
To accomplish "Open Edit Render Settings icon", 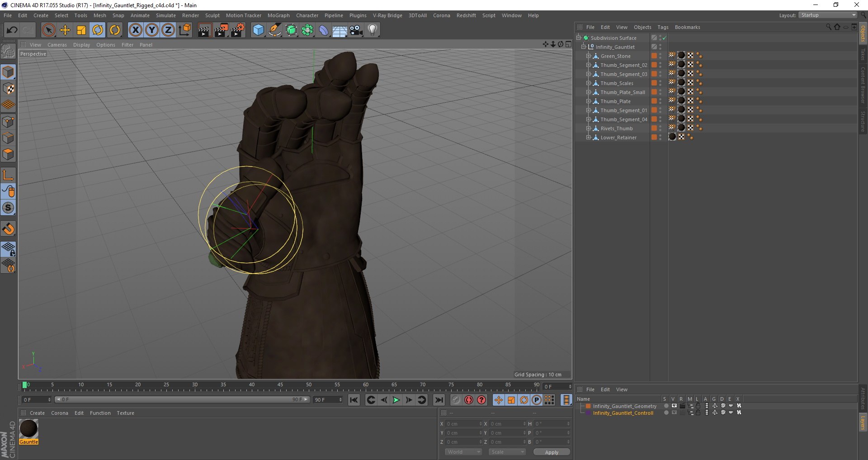I will pyautogui.click(x=238, y=30).
